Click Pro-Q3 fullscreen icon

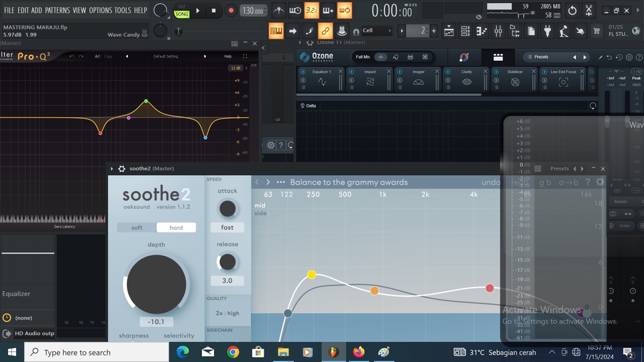click(245, 56)
